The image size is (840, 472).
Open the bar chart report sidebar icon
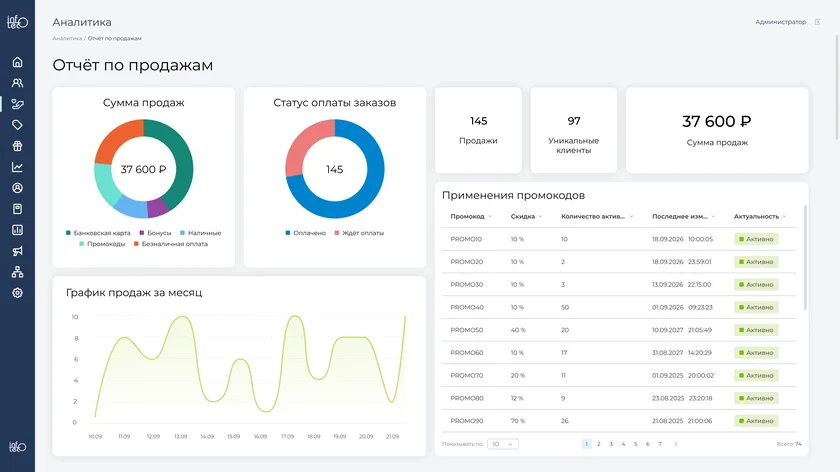[17, 230]
